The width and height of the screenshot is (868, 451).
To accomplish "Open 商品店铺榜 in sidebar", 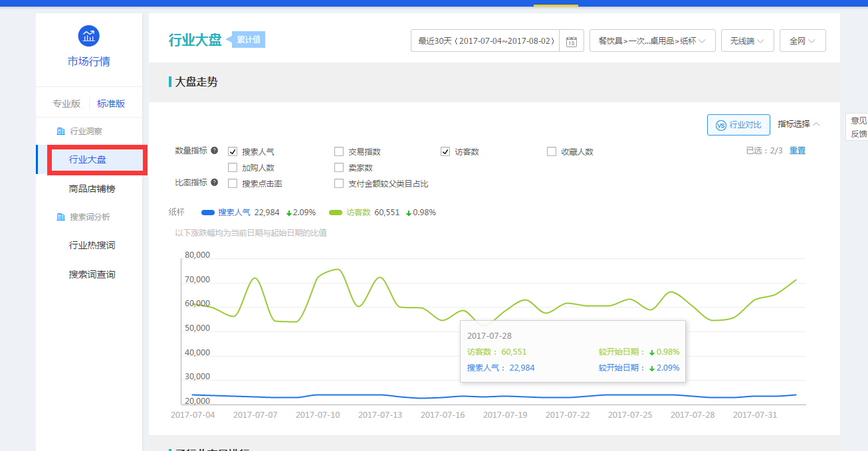I will tap(92, 189).
